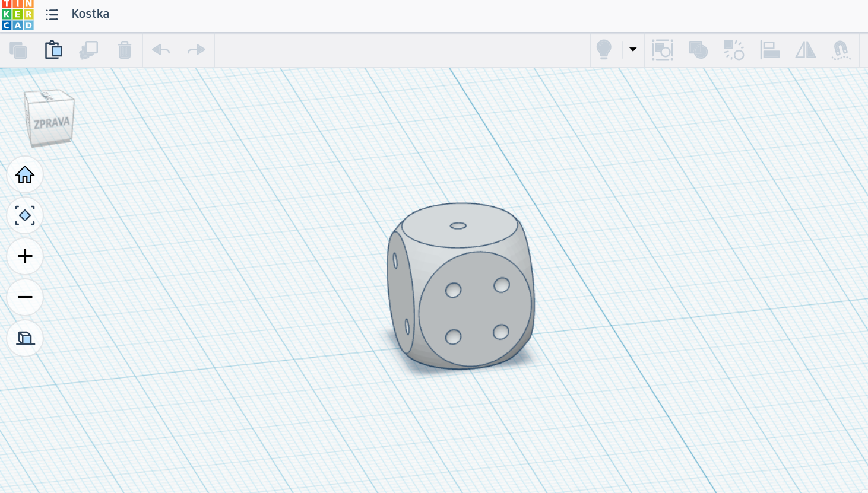Click the Paste clipboard icon
The image size is (868, 493).
coord(53,50)
